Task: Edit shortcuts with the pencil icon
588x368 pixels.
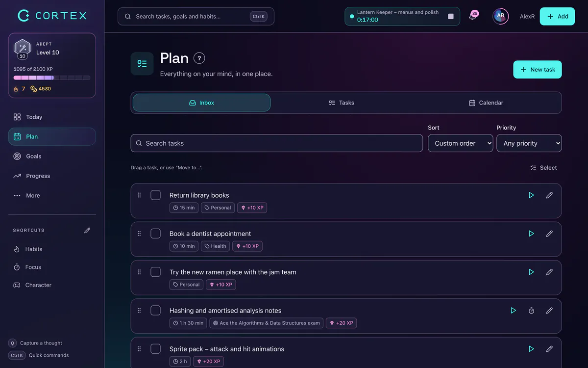Action: 87,230
